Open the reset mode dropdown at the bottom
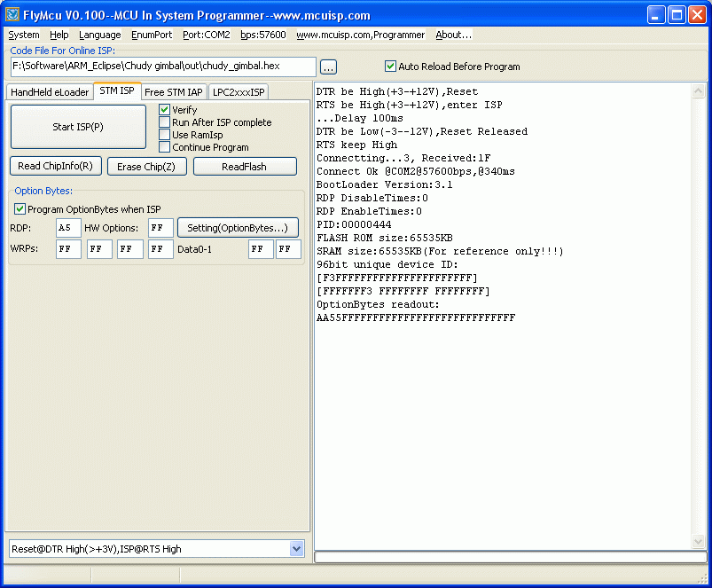Image resolution: width=712 pixels, height=588 pixels. [296, 548]
